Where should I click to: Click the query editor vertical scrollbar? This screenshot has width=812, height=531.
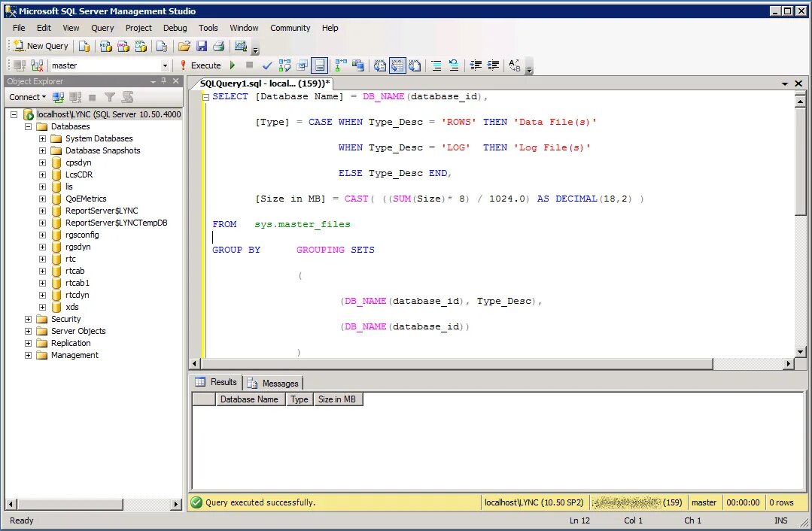pyautogui.click(x=801, y=160)
